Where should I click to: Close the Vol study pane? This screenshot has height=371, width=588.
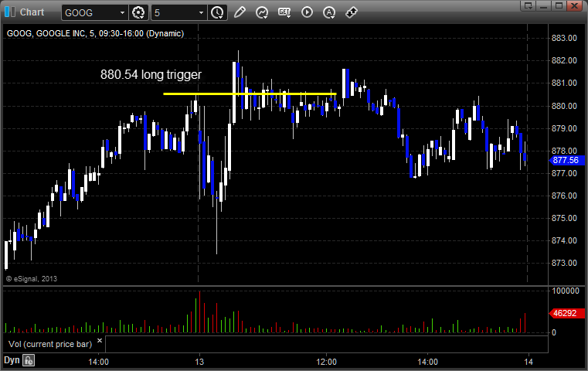100,341
